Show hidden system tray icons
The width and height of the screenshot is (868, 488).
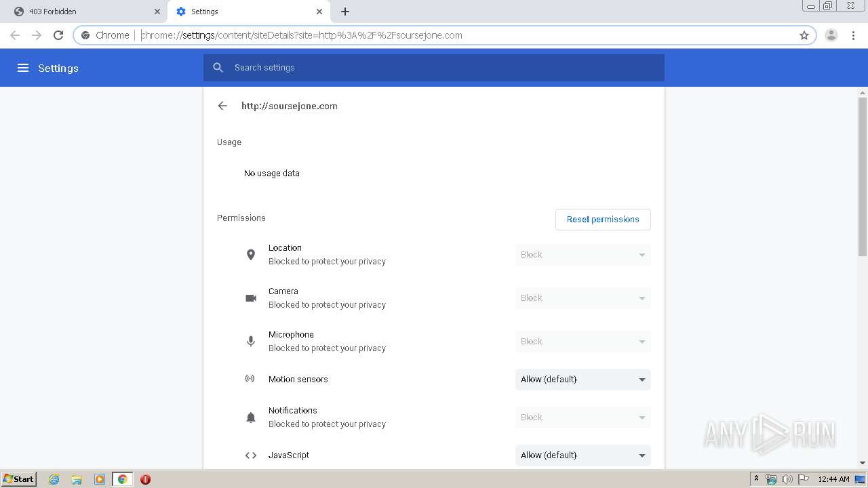coord(756,479)
